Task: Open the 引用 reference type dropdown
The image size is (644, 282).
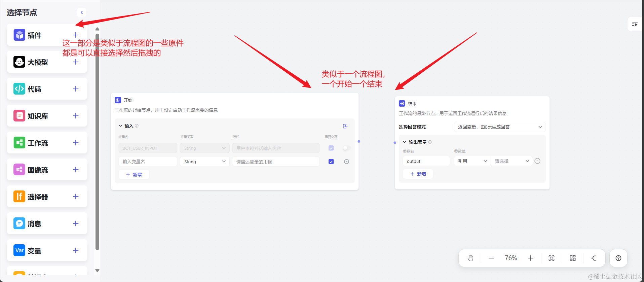Action: pos(472,161)
